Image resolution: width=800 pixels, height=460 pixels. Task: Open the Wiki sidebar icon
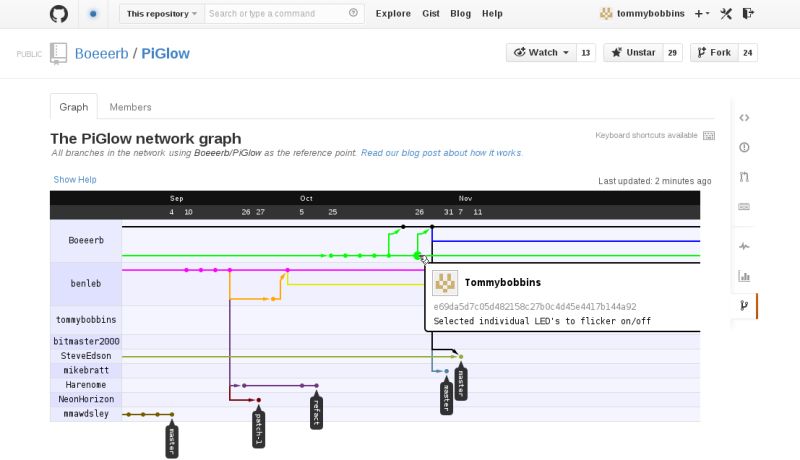pos(744,207)
